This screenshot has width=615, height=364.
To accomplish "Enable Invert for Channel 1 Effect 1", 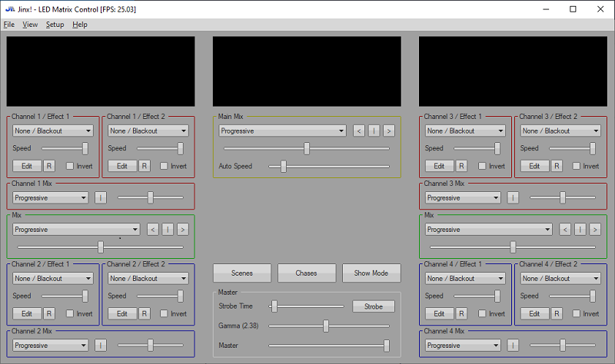I will 71,166.
